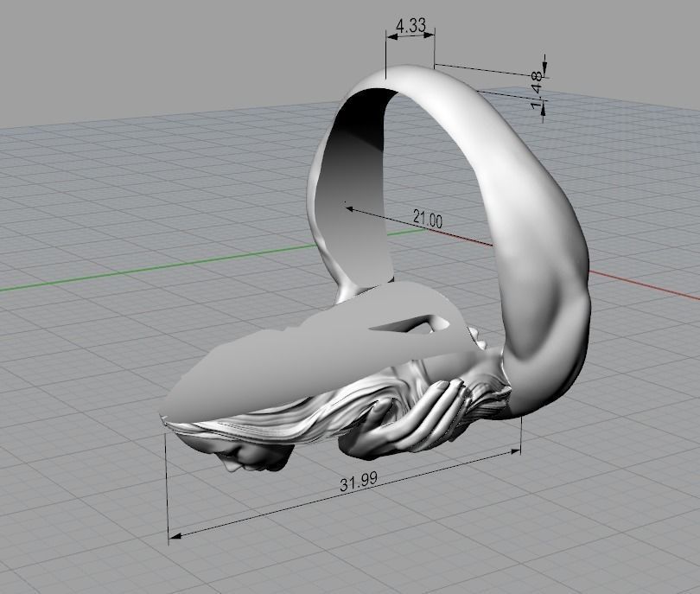Image resolution: width=700 pixels, height=594 pixels.
Task: Click the green Y-axis line
Action: click(x=156, y=269)
